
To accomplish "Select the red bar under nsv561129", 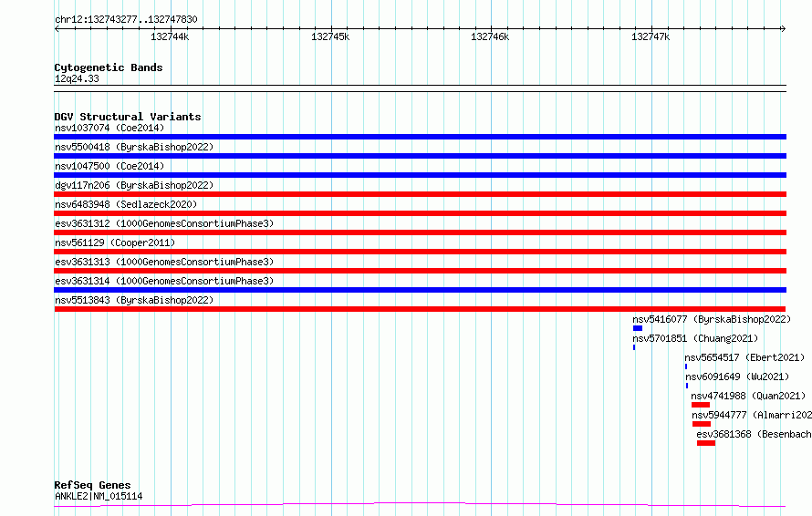I will click(420, 252).
